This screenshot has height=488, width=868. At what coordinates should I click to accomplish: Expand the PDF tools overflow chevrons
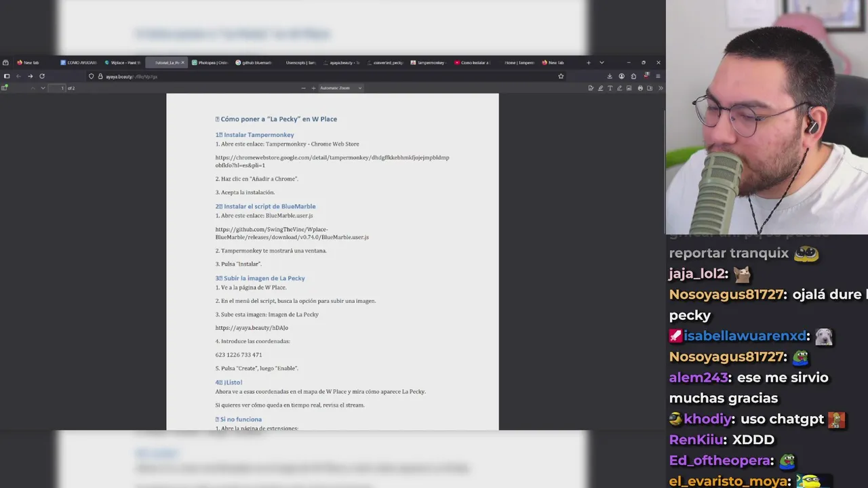[x=660, y=88]
